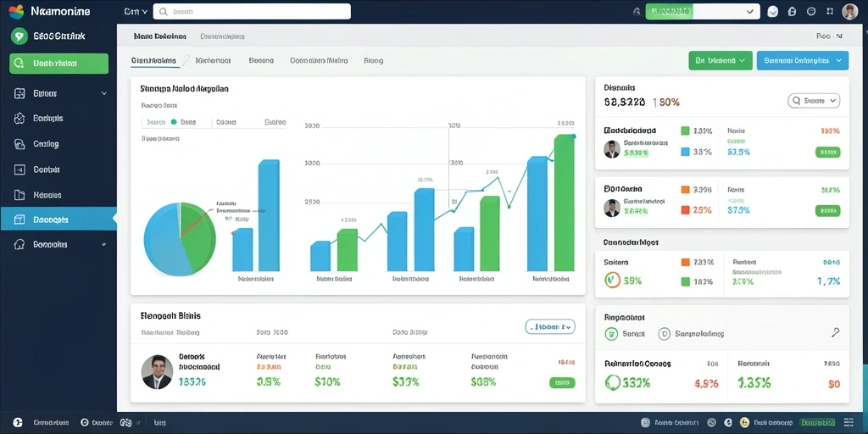Click the pencil edit icon beside the first tab
868x434 pixels.
[x=186, y=60]
